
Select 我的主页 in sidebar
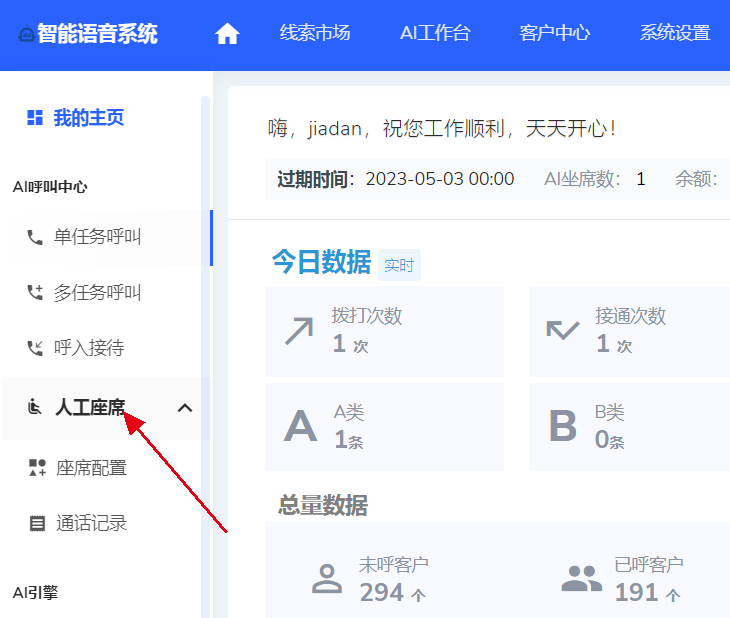(88, 117)
